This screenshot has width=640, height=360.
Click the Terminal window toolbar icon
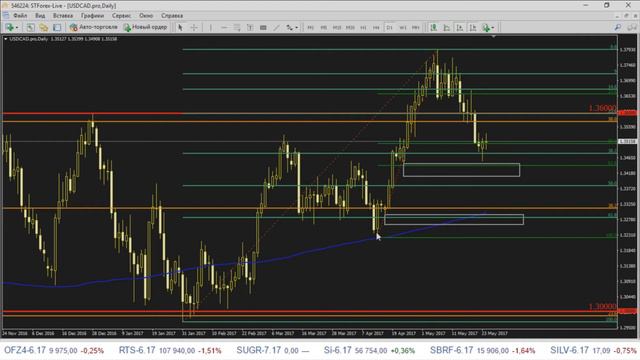click(x=57, y=27)
